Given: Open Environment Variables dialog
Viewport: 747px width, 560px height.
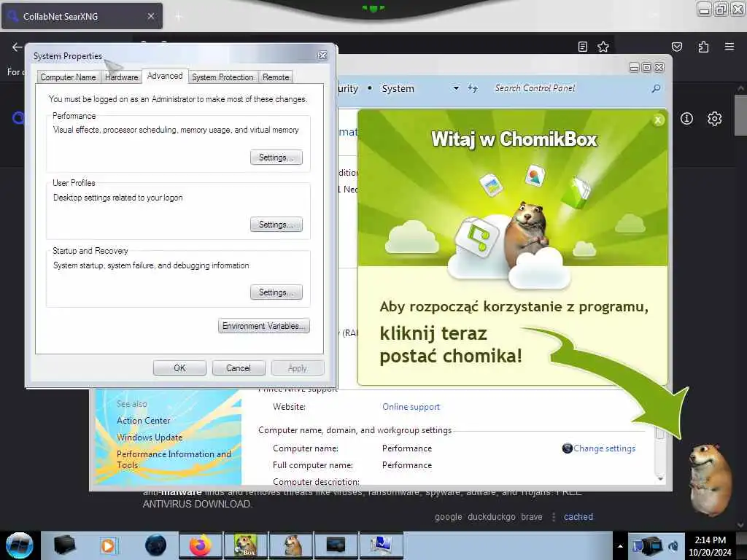Looking at the screenshot, I should click(x=264, y=326).
